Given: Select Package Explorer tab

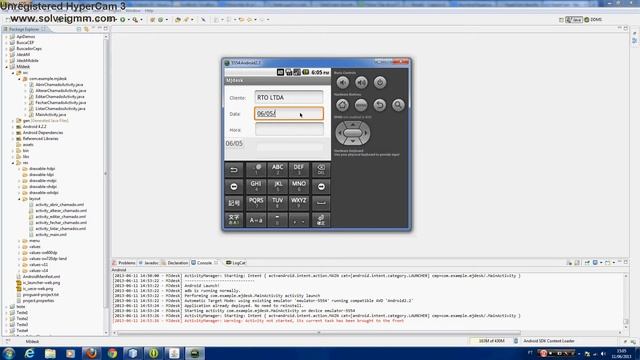Looking at the screenshot, I should [24, 29].
